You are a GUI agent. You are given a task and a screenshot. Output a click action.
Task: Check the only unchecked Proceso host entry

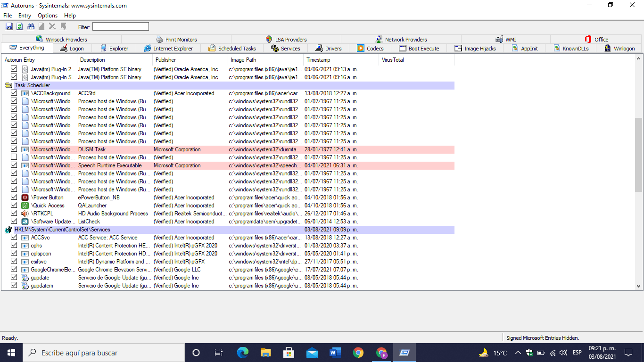pos(14,157)
